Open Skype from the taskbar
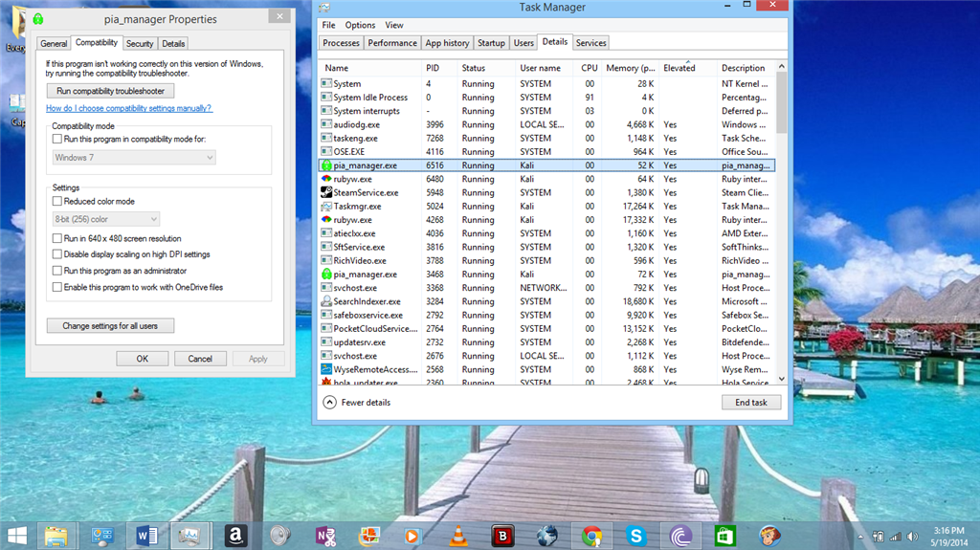This screenshot has width=980, height=550. 635,536
